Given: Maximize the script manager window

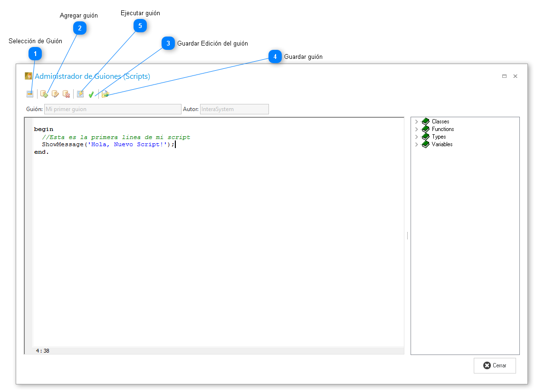Looking at the screenshot, I should click(x=504, y=76).
